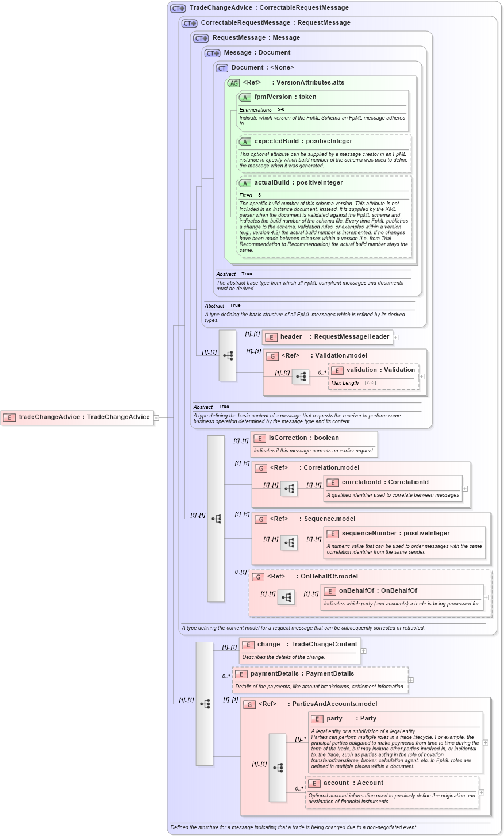Click the tradeChangeAdvice root E icon

(9, 417)
